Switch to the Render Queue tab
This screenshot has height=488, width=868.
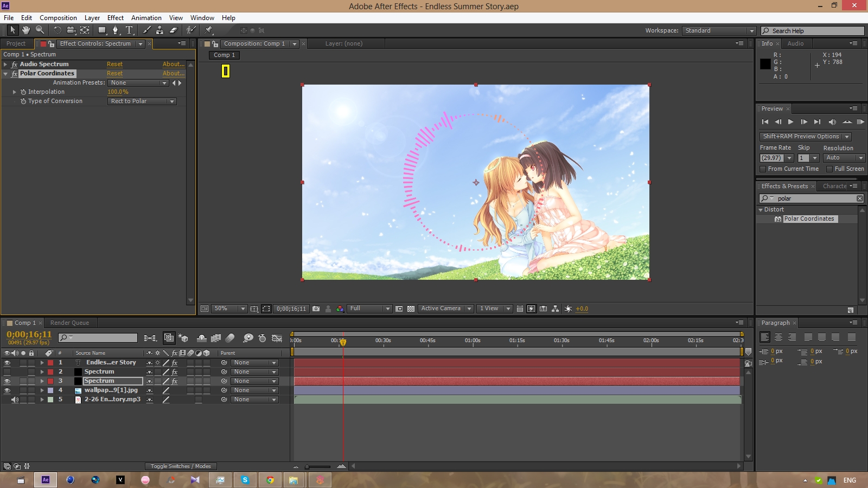pos(69,323)
